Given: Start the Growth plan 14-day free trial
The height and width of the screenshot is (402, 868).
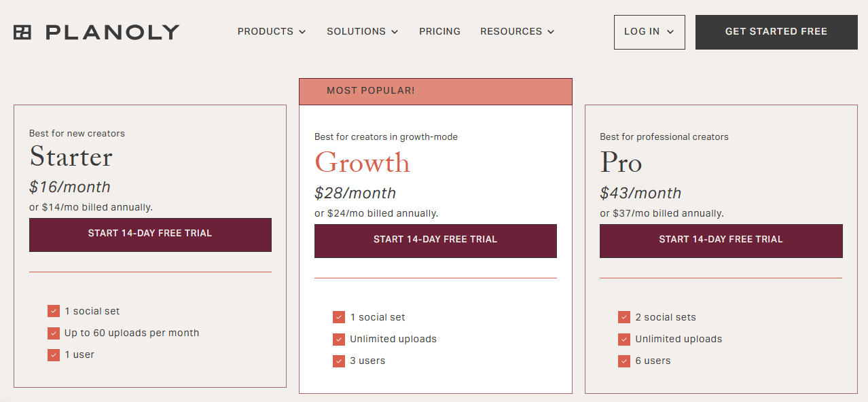Looking at the screenshot, I should pos(435,240).
